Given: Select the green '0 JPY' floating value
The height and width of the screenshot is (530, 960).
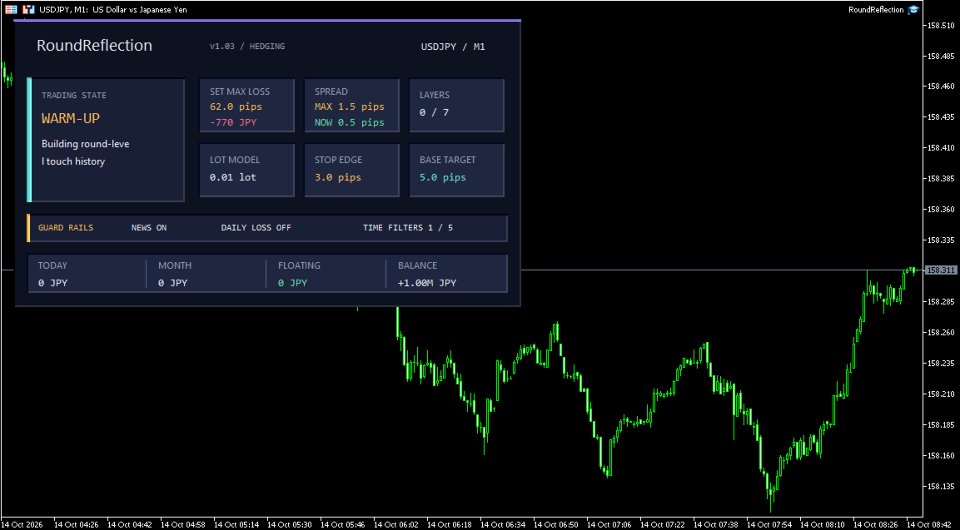Looking at the screenshot, I should [x=292, y=283].
